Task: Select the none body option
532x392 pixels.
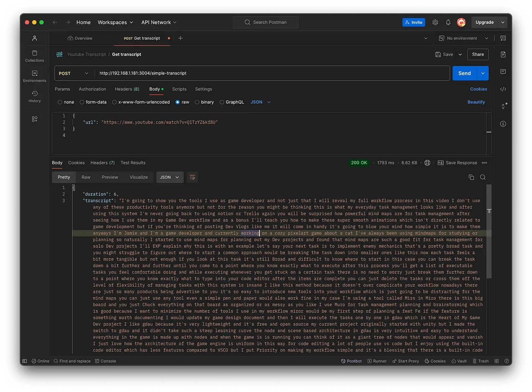Action: (x=60, y=102)
